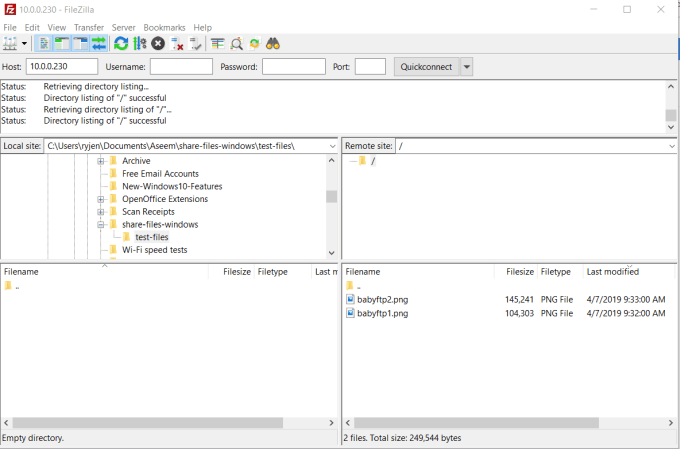
Task: Open the directory listing filters icon
Action: pos(217,44)
